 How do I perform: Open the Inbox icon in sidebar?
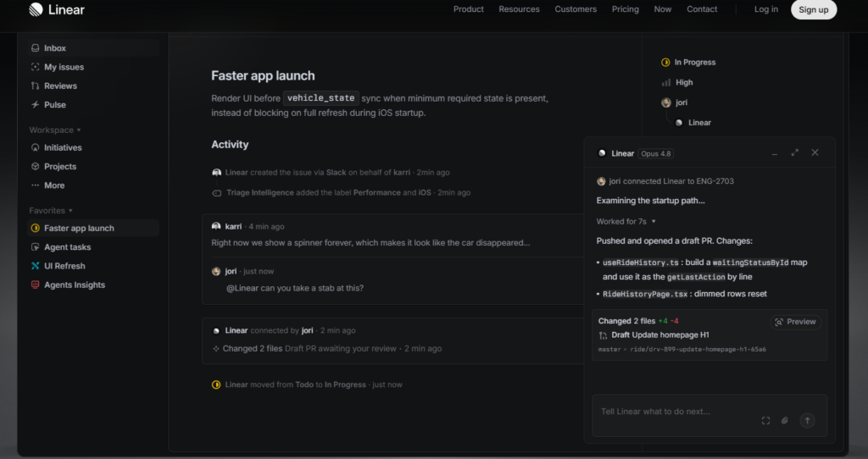point(36,48)
